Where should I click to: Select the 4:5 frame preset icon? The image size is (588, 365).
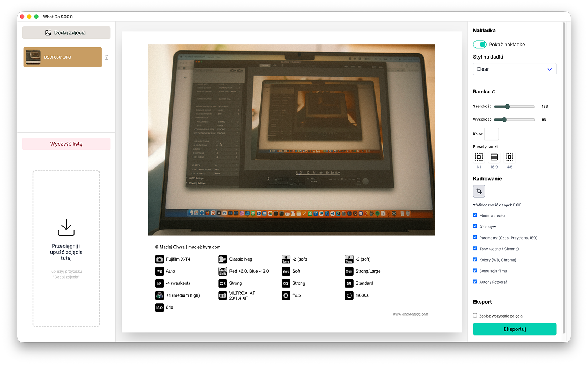[509, 157]
